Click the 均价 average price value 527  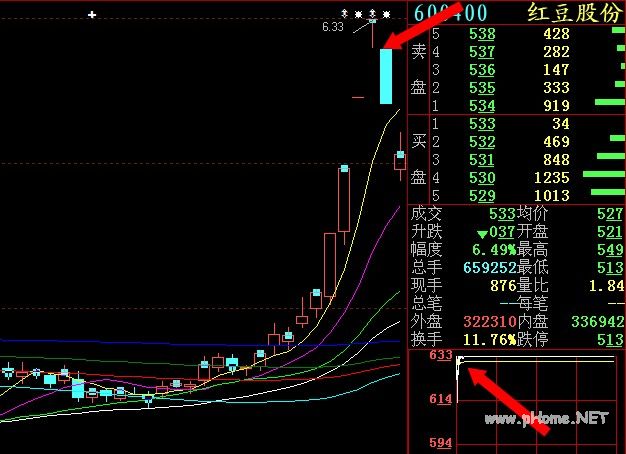[x=610, y=214]
